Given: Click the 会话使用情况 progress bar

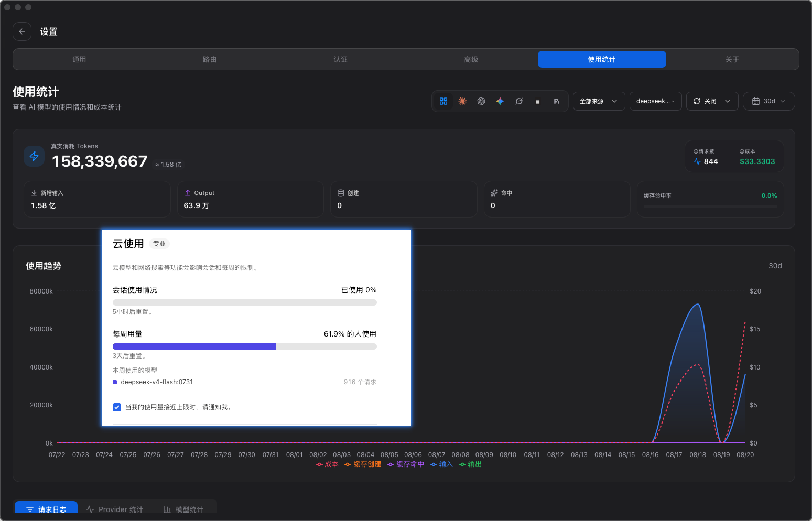Looking at the screenshot, I should 245,302.
